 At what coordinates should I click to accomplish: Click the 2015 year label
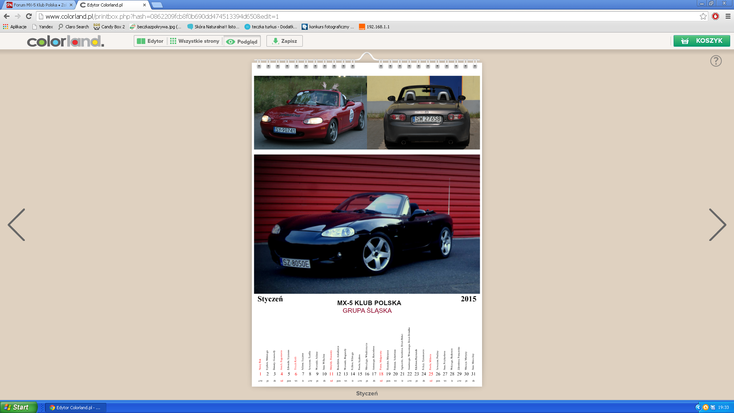(x=468, y=299)
